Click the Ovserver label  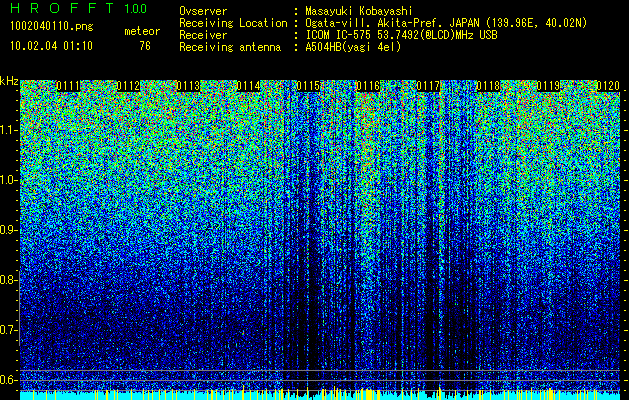point(203,11)
